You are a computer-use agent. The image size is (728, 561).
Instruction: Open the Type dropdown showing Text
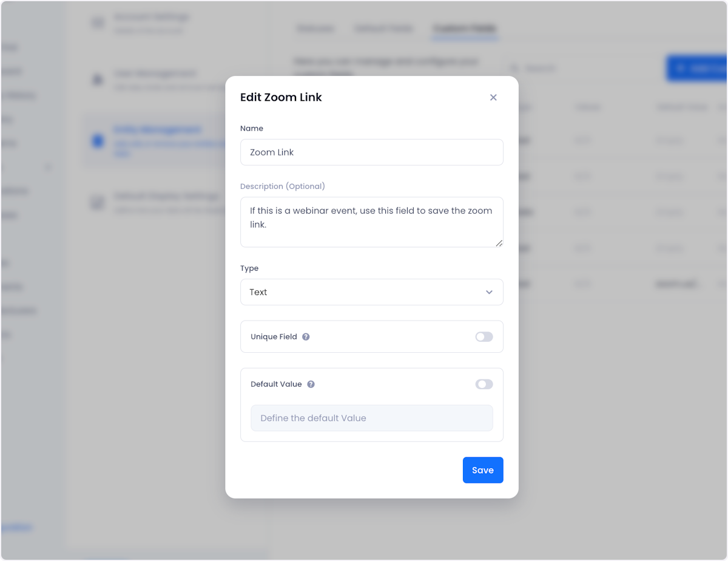(x=372, y=292)
